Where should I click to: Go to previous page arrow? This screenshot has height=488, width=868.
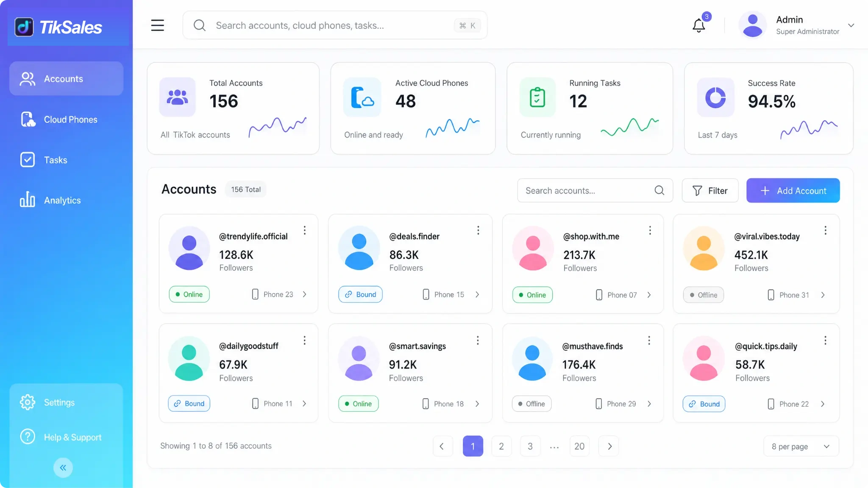coord(442,446)
